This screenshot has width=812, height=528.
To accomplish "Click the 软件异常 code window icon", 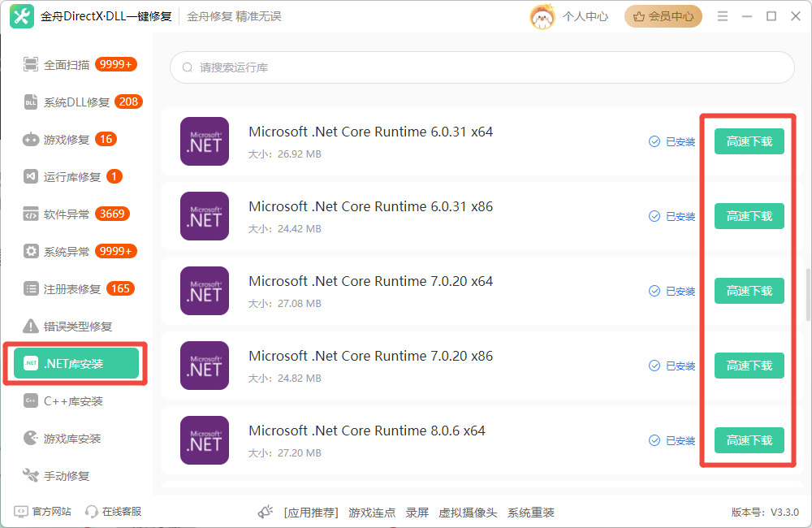I will [x=31, y=214].
